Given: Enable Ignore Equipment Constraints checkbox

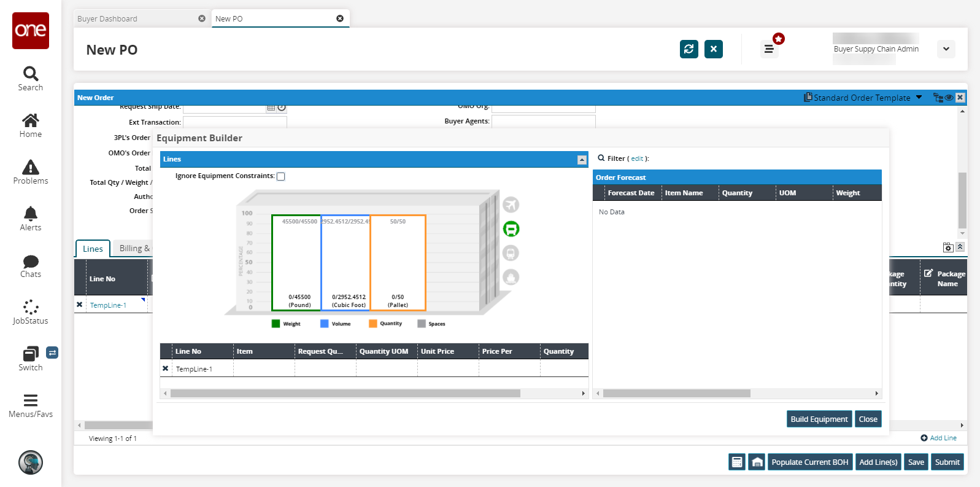Looking at the screenshot, I should (x=281, y=176).
